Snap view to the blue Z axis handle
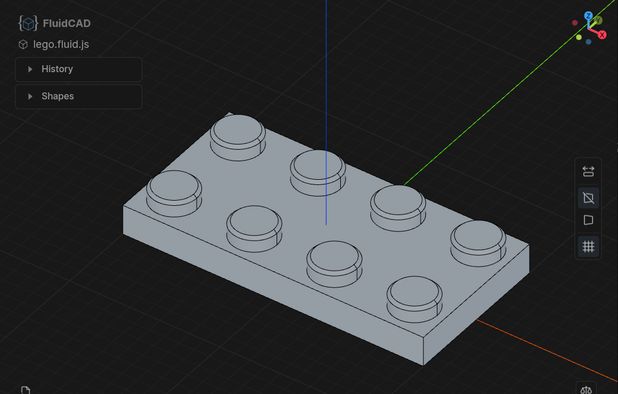618x394 pixels. (588, 16)
